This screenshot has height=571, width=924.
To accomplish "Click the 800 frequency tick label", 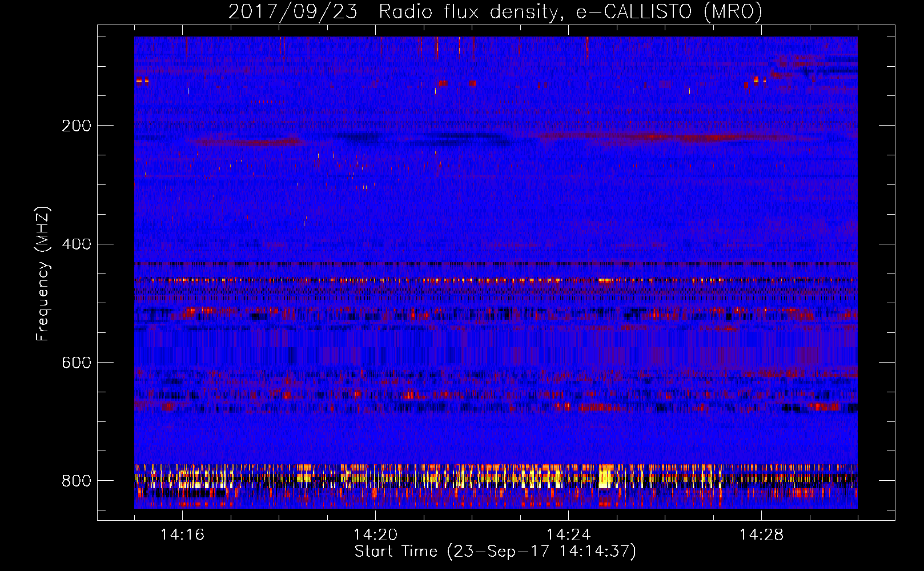I will pos(77,481).
